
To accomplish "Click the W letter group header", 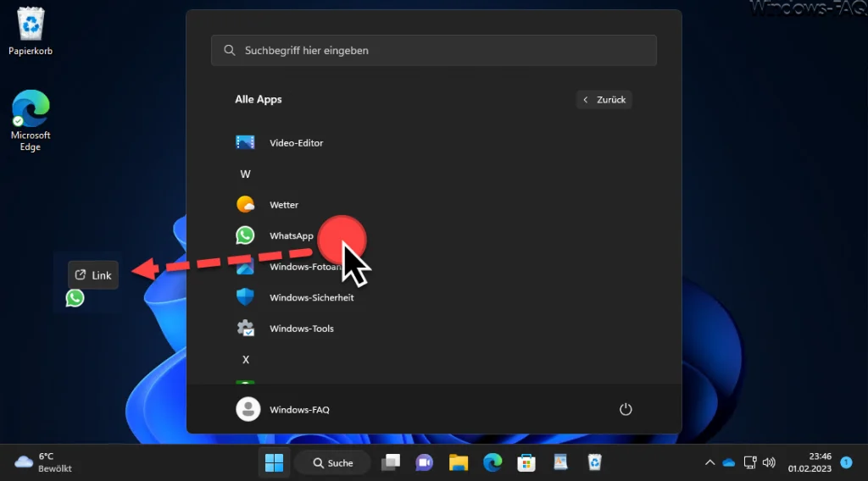I will (x=245, y=174).
